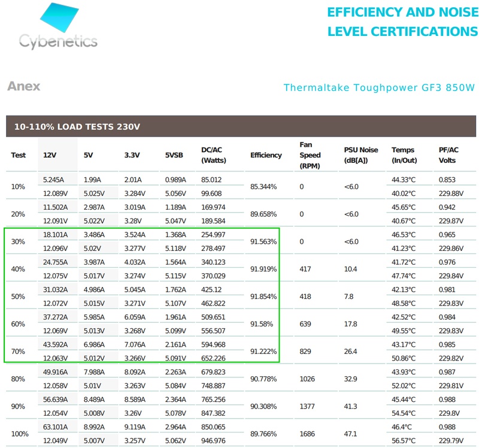Select the "60%" test row label

coord(18,324)
